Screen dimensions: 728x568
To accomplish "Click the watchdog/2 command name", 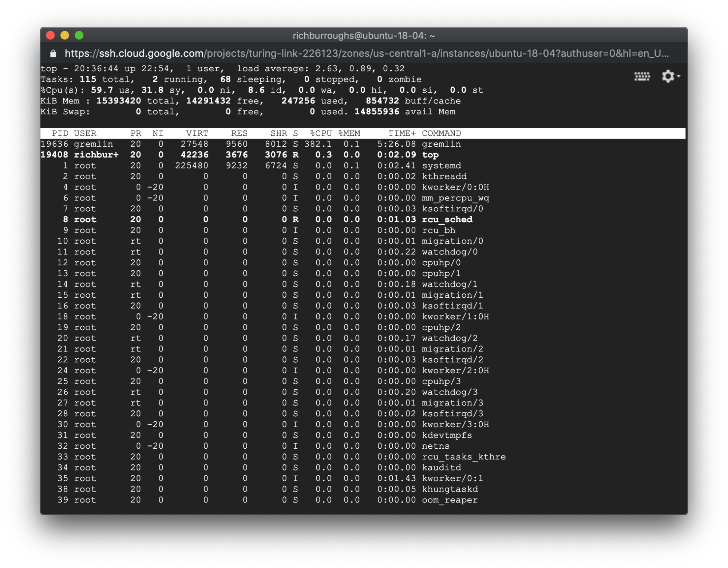I will coord(450,338).
